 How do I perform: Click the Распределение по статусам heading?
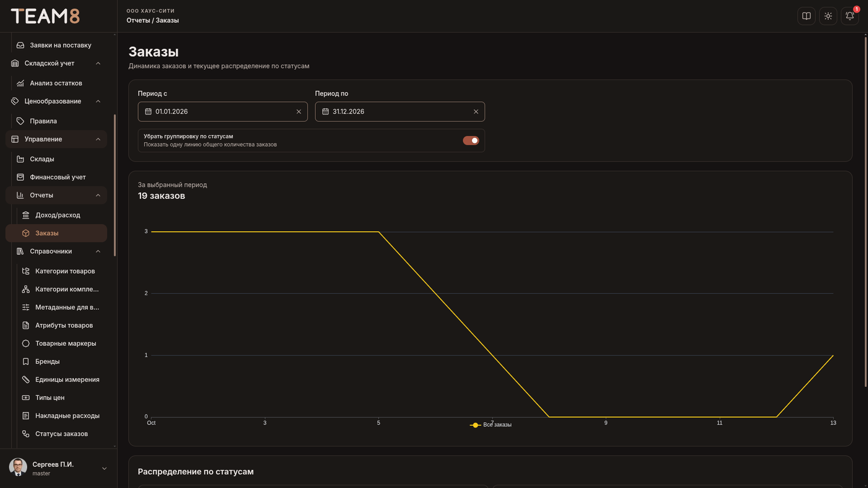(x=196, y=472)
